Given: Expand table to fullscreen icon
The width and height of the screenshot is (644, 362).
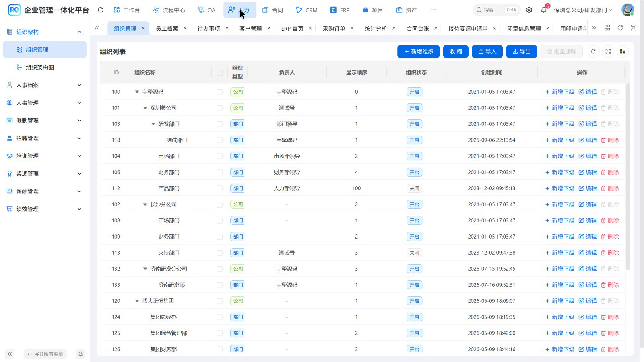Looking at the screenshot, I should [608, 51].
